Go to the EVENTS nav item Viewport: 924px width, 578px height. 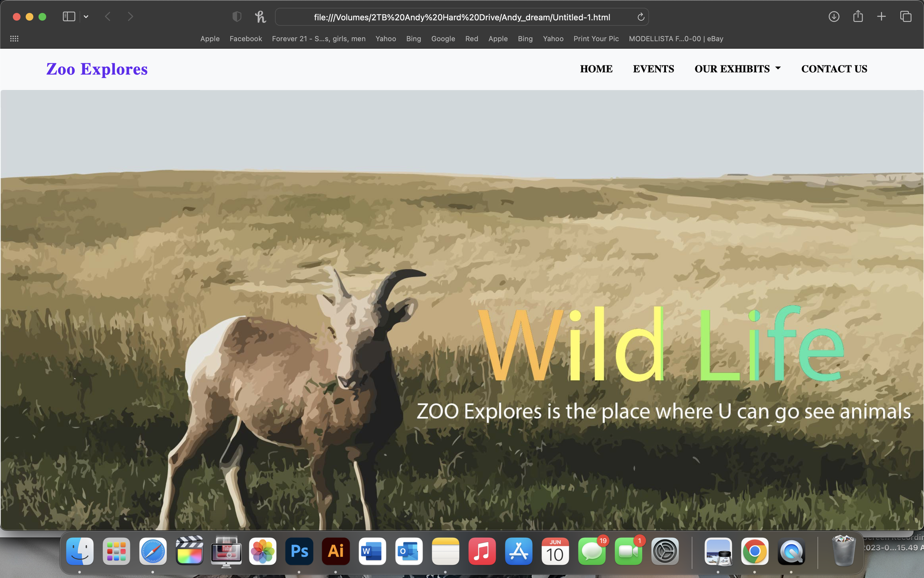(x=653, y=69)
